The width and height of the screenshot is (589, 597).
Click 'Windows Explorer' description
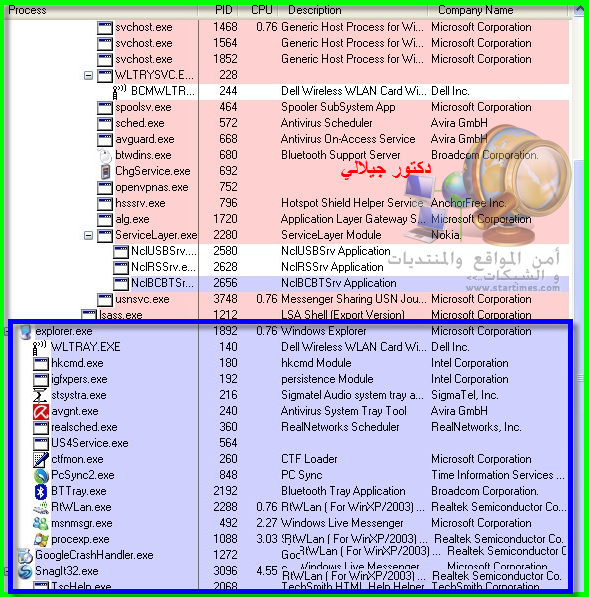click(324, 331)
